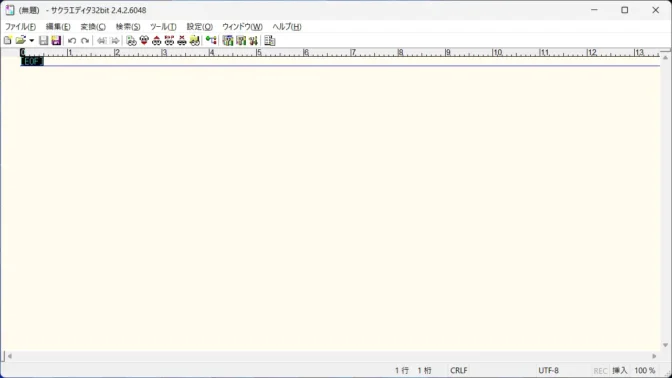Viewport: 672px width, 378px height.
Task: Open common settings icon
Action: (241, 41)
